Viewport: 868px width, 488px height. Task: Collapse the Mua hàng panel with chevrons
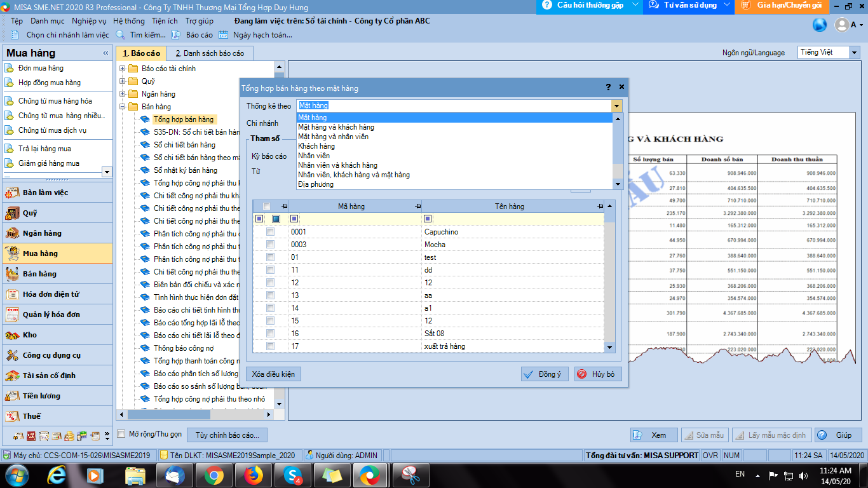pyautogui.click(x=105, y=53)
